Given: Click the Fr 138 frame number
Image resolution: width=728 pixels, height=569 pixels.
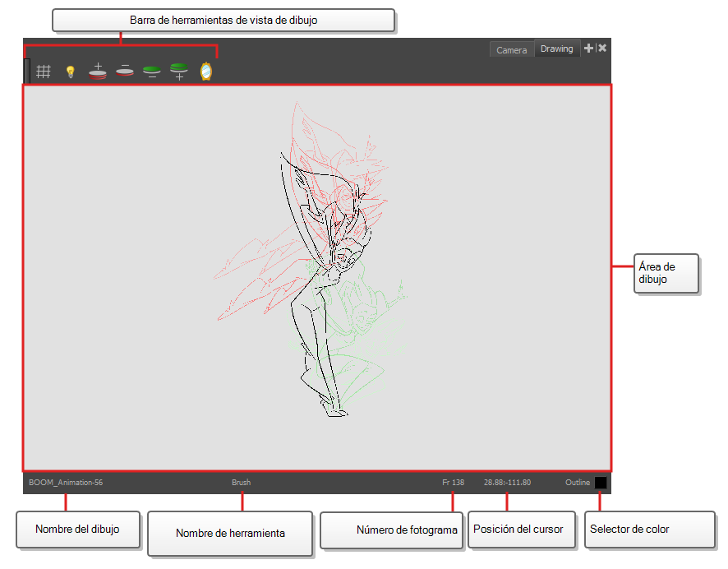Looking at the screenshot, I should click(453, 482).
